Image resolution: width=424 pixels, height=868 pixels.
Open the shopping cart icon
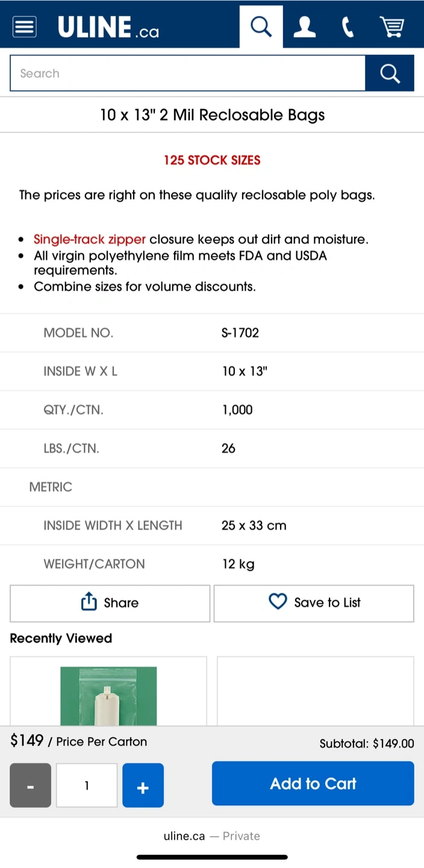391,27
